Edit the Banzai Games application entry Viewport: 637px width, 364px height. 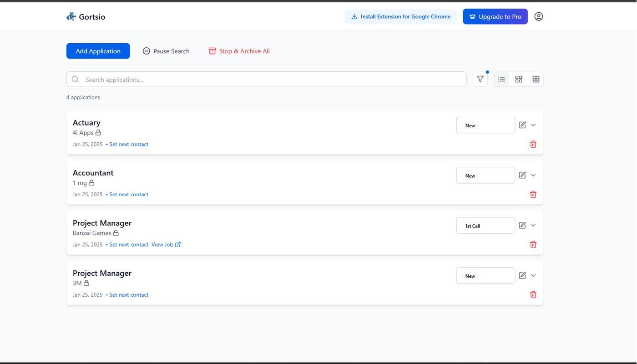click(522, 225)
